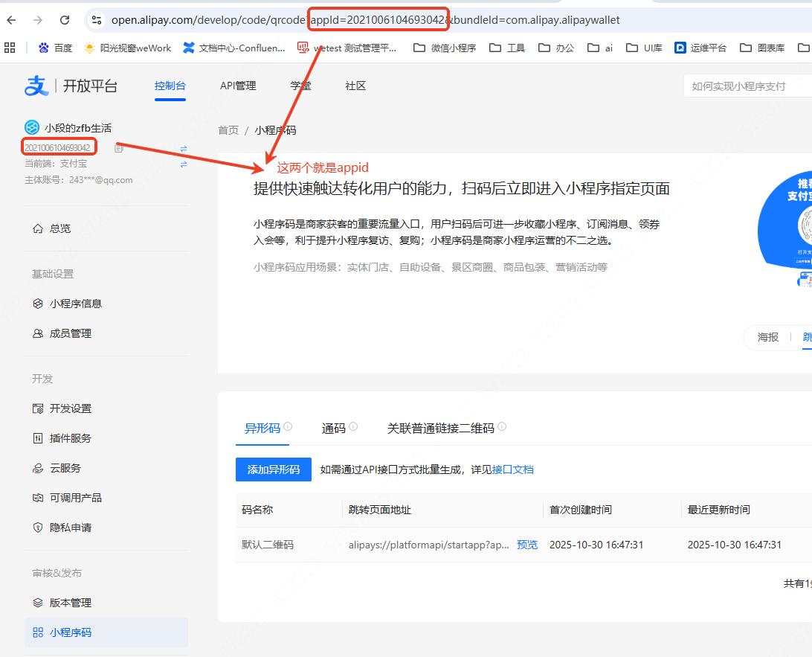Reload the page with the refresh icon
Screen dimensions: 812x657
click(x=64, y=20)
